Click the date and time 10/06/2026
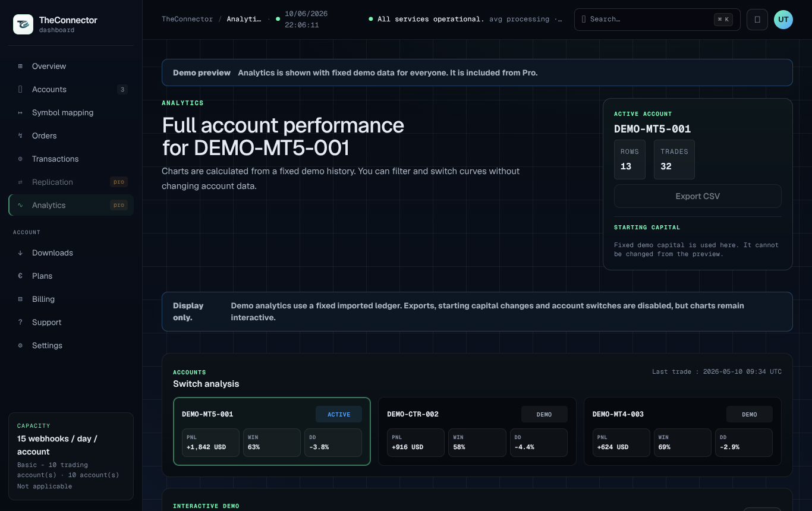Screen dimensions: 812x511 coord(306,19)
